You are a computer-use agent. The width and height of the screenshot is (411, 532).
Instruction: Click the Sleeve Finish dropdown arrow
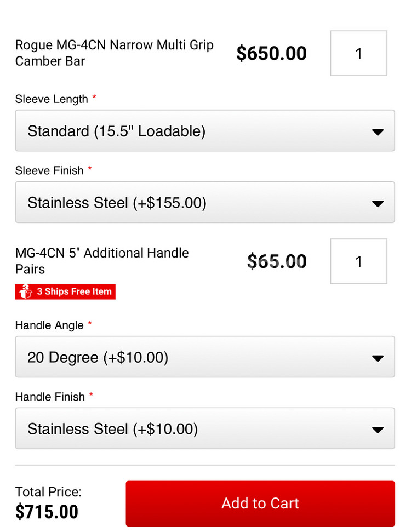click(x=378, y=203)
